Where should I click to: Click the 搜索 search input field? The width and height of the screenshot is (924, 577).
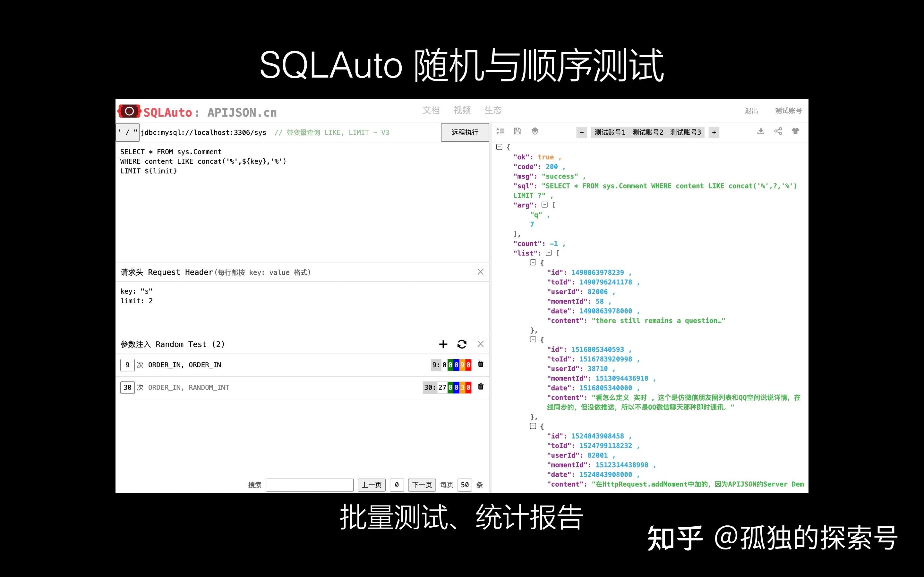[x=309, y=485]
